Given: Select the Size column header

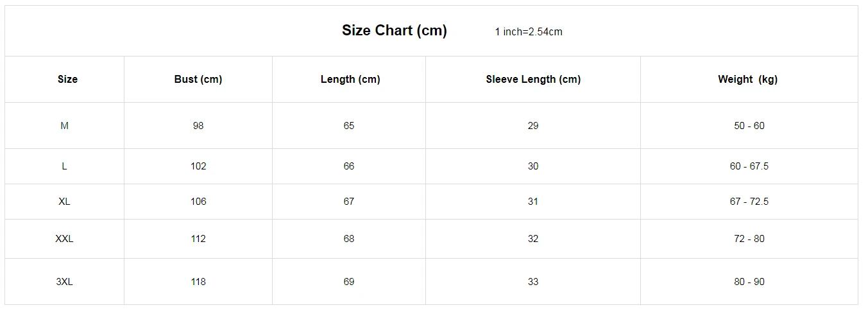Looking at the screenshot, I should pyautogui.click(x=67, y=79).
